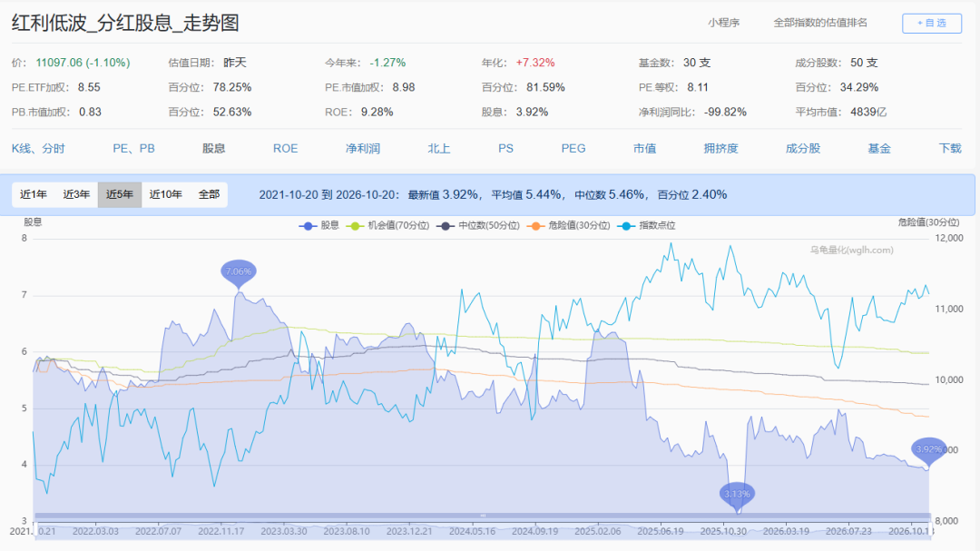Select the 近3年 time range

76,194
